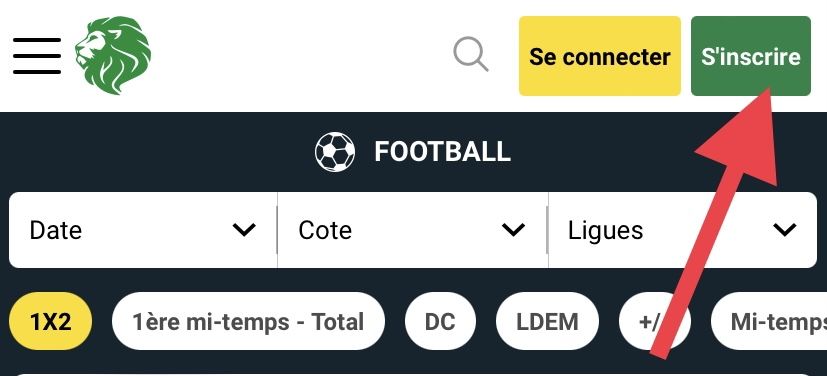Switch to the Mi-temps market tab

coord(769,321)
